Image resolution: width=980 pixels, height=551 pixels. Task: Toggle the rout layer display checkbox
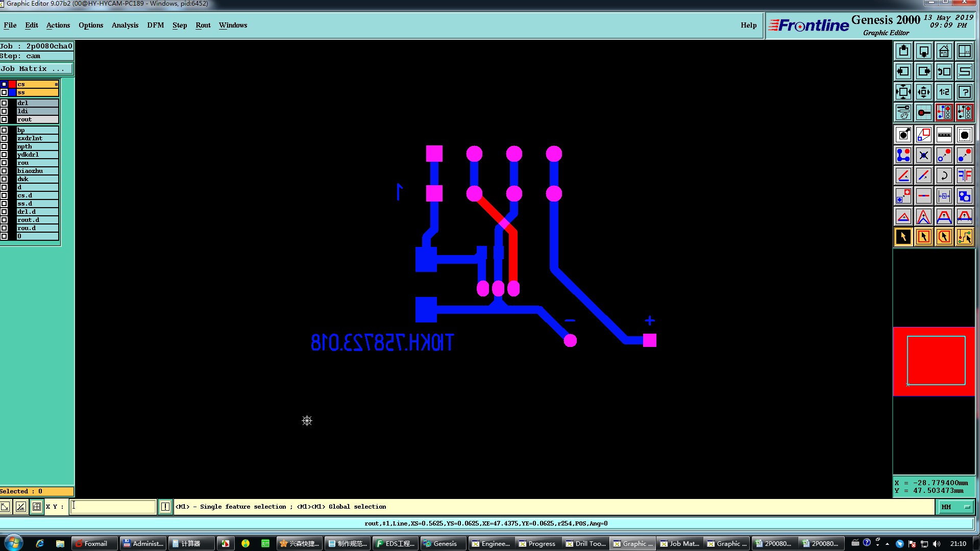click(4, 119)
